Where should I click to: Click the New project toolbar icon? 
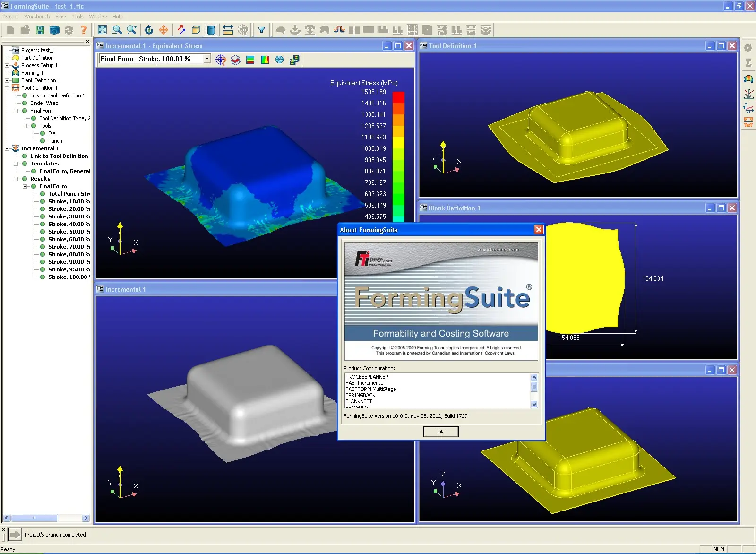click(x=10, y=30)
